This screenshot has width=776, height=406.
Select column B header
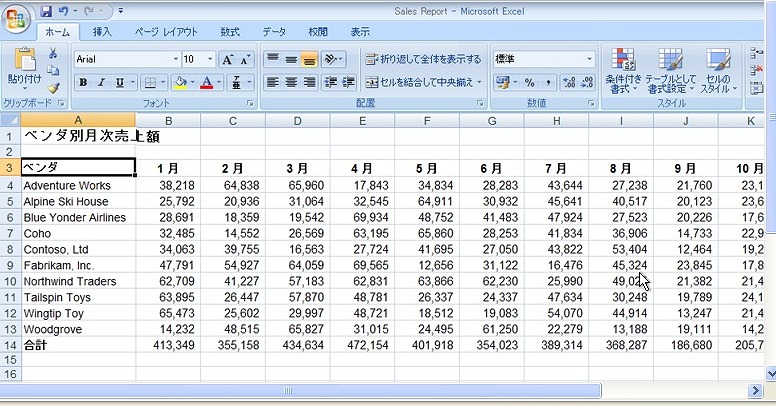tap(168, 121)
